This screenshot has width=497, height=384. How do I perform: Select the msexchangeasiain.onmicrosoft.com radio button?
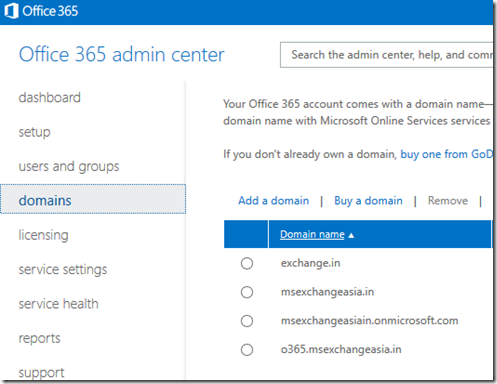(247, 321)
